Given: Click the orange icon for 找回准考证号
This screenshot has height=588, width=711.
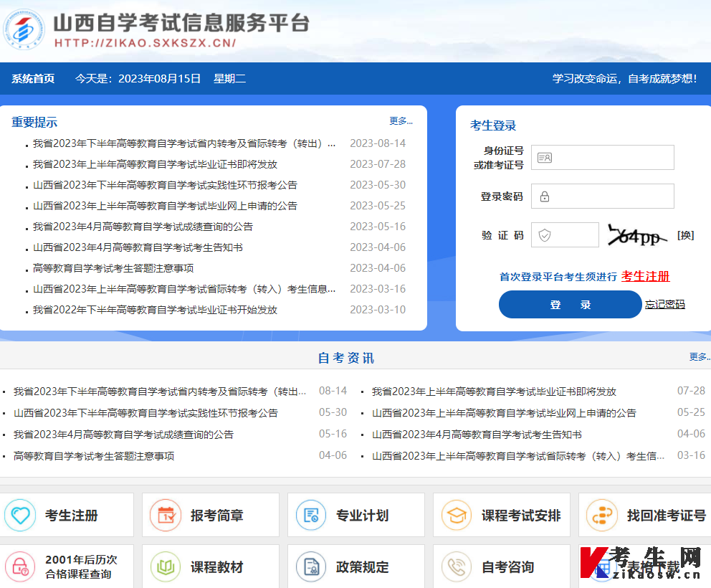Looking at the screenshot, I should [x=602, y=516].
